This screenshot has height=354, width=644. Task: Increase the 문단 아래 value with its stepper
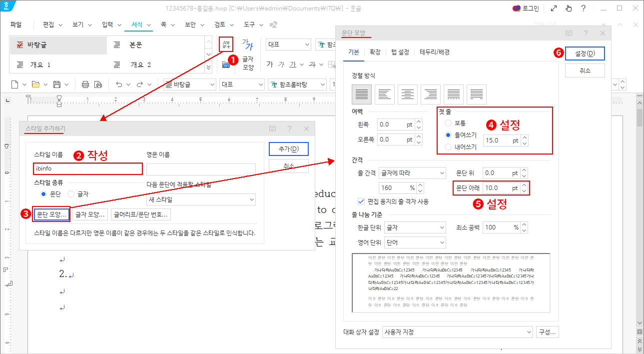(524, 185)
